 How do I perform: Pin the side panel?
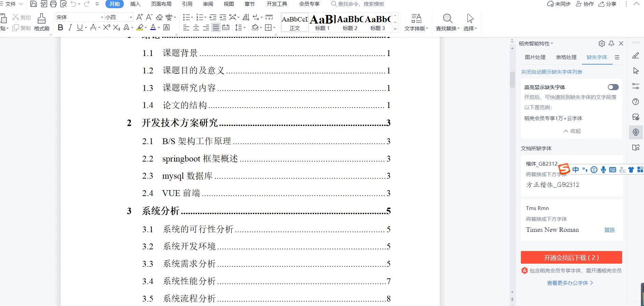(x=611, y=44)
